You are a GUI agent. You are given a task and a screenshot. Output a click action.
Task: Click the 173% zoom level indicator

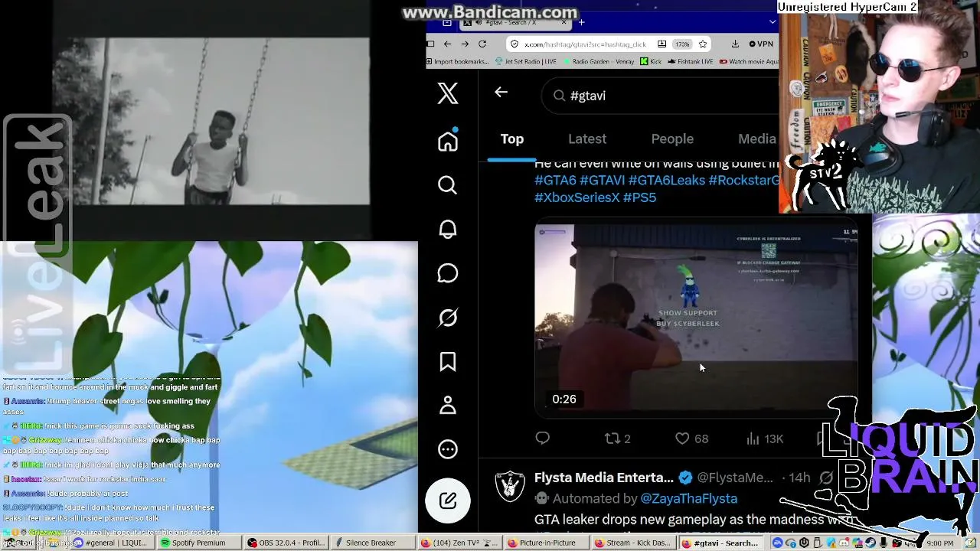coord(681,44)
